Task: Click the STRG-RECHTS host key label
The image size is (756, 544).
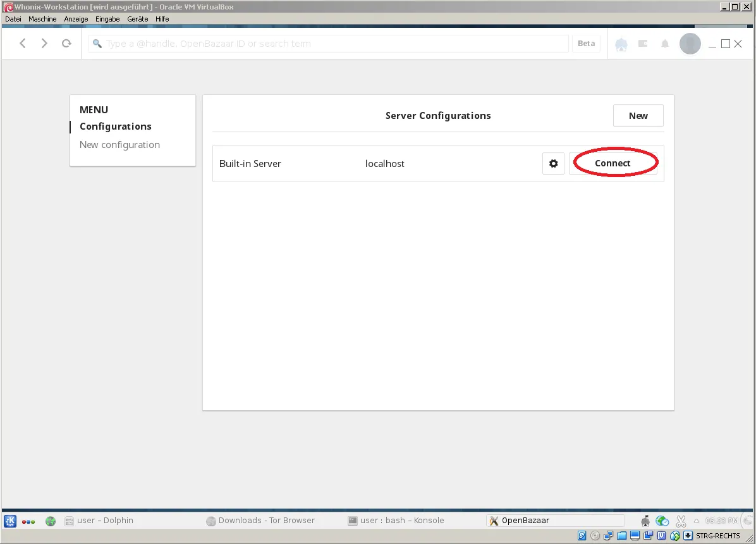Action: click(717, 536)
